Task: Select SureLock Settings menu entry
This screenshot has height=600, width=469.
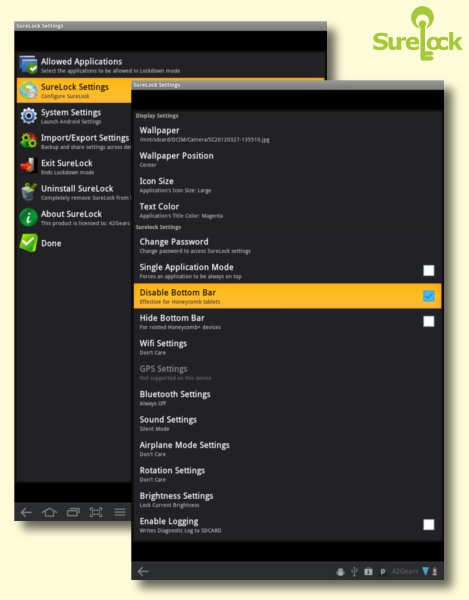Action: pyautogui.click(x=74, y=90)
